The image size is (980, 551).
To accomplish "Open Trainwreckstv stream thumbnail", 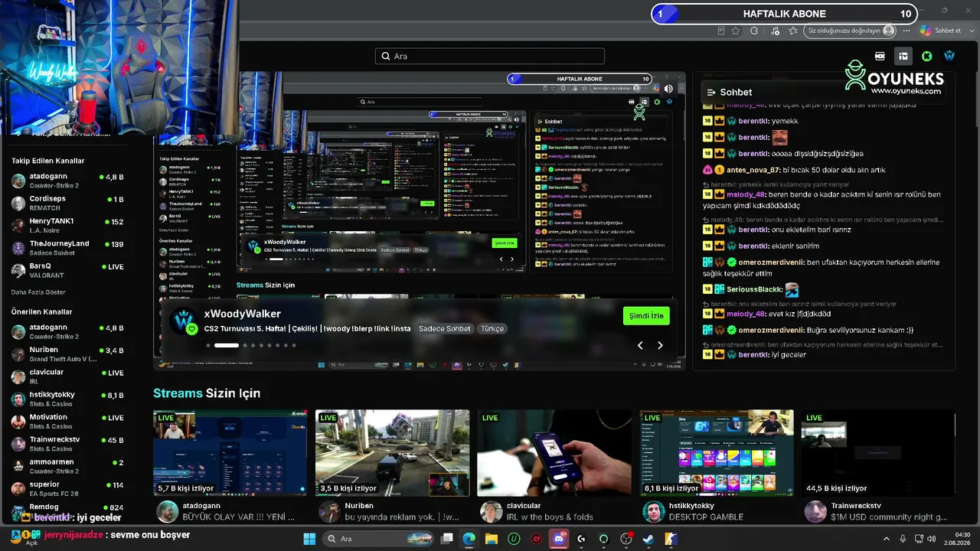I will (879, 453).
